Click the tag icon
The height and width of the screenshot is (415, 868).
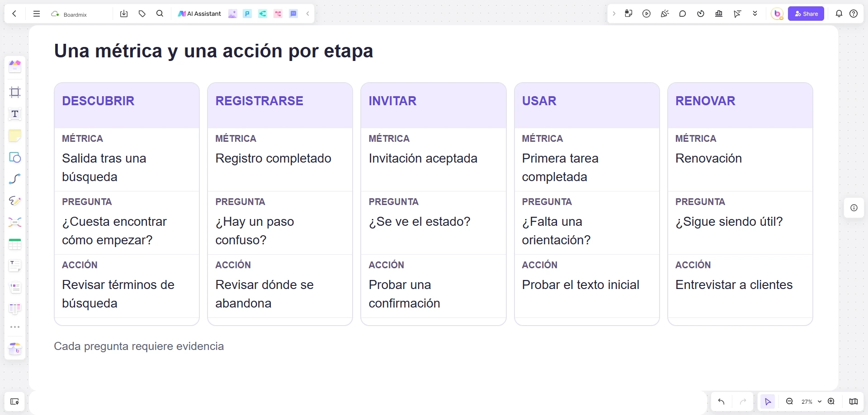142,14
